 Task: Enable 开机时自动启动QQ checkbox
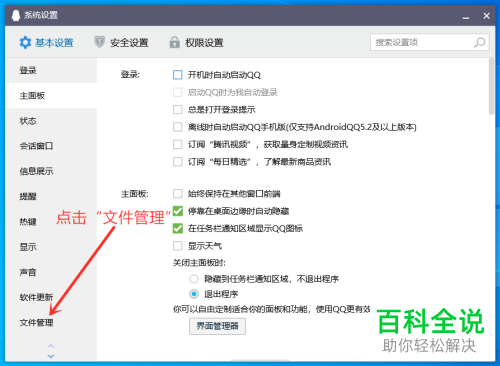(178, 75)
